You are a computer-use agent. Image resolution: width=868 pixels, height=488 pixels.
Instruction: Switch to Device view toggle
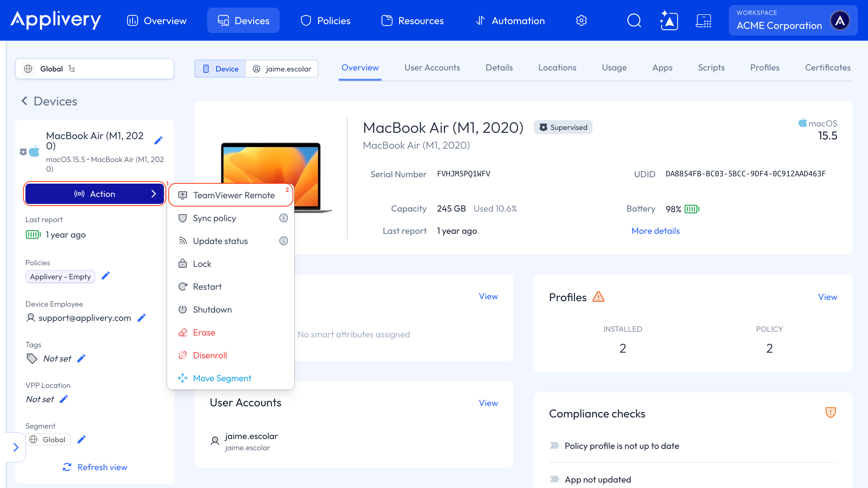220,69
